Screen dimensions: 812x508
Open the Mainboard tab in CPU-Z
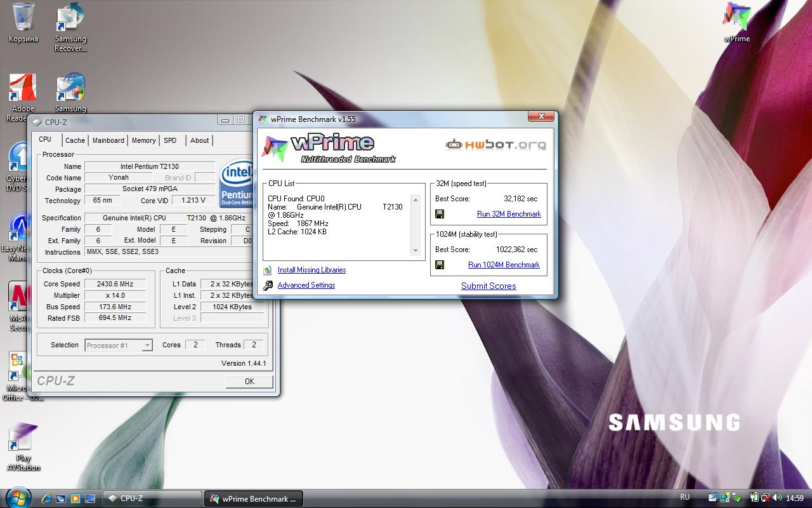[x=108, y=140]
